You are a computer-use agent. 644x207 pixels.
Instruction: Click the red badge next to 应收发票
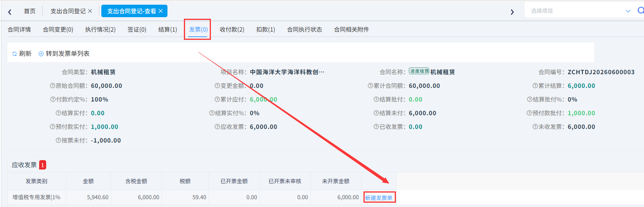43,165
